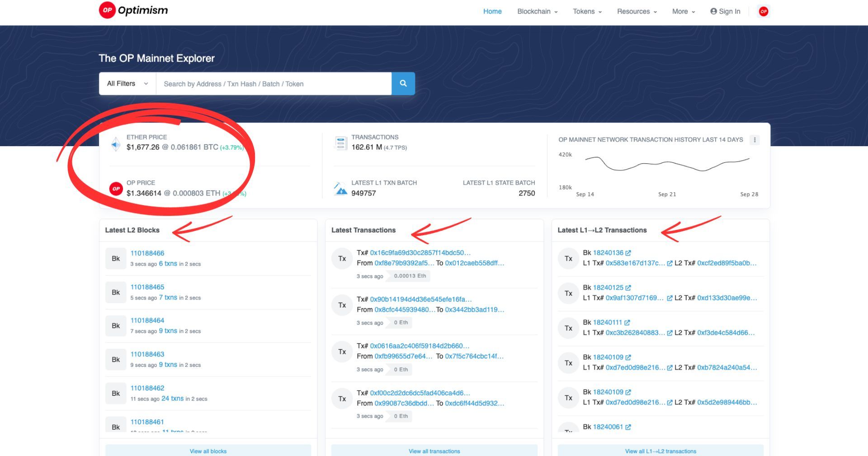Expand the Tokens menu
The height and width of the screenshot is (456, 868).
click(587, 11)
